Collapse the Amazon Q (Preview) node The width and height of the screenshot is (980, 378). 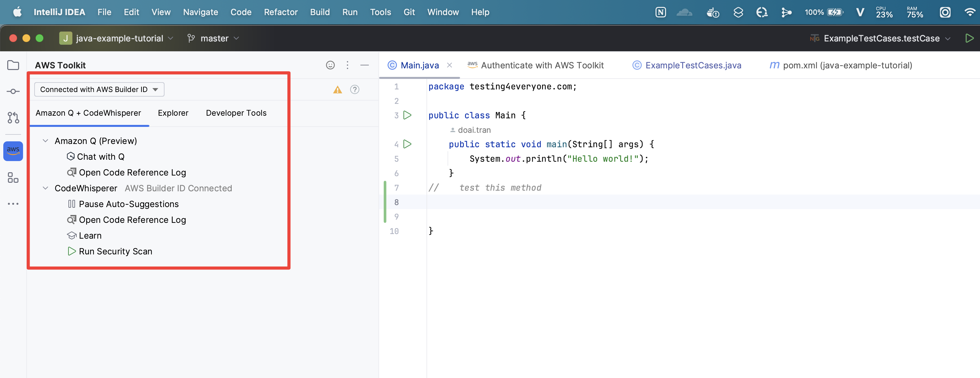(x=45, y=141)
